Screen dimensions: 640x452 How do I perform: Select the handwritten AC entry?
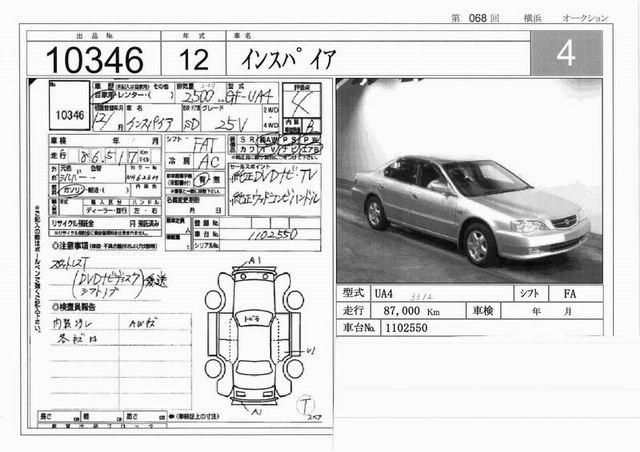pos(209,162)
